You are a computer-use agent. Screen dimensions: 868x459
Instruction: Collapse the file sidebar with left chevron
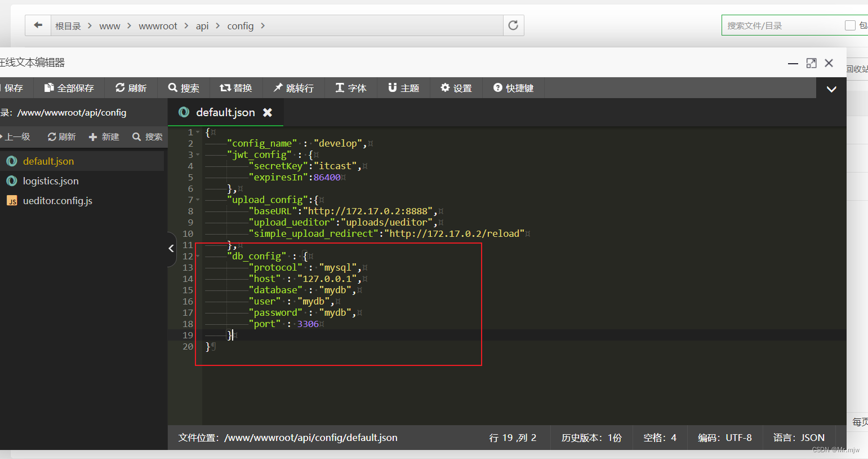click(172, 248)
